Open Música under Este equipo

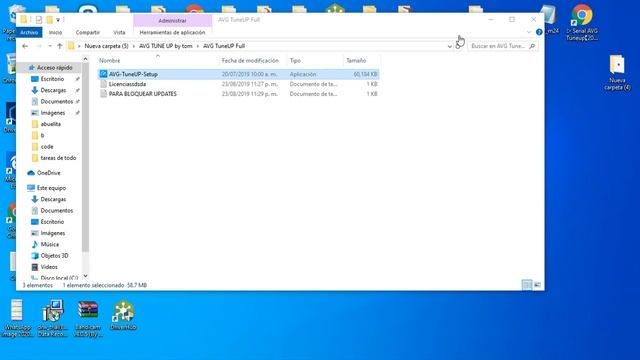[49, 244]
